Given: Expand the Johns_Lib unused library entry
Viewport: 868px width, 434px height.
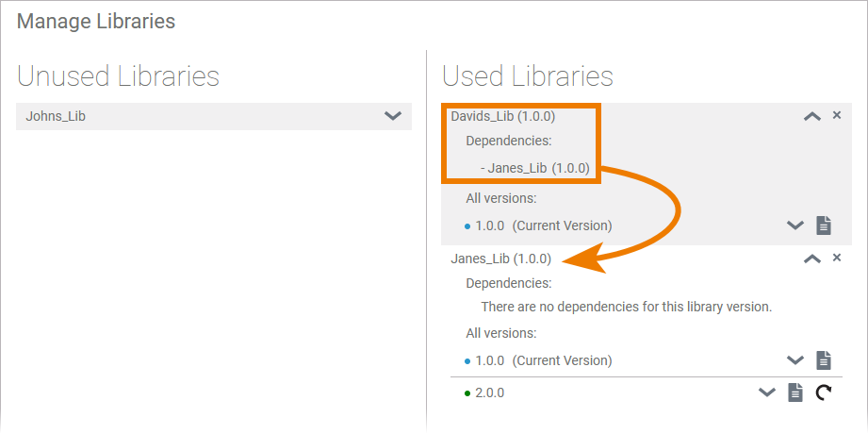Looking at the screenshot, I should point(393,116).
